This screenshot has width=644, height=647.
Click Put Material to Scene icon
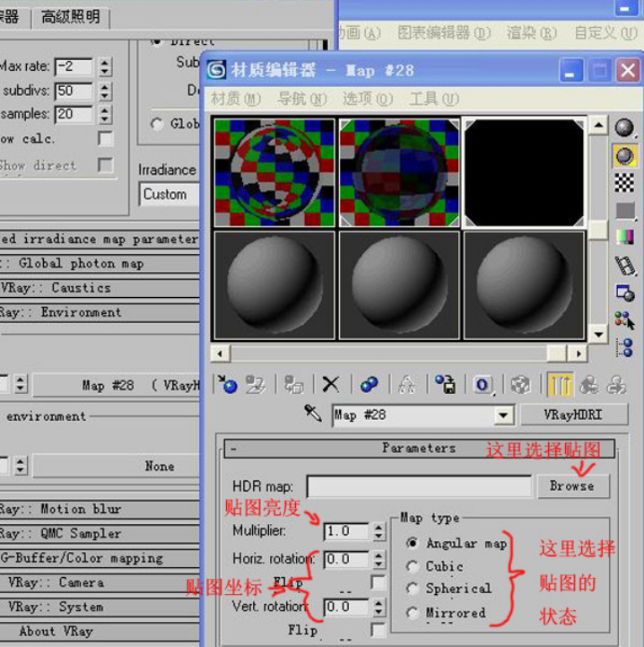click(x=257, y=385)
